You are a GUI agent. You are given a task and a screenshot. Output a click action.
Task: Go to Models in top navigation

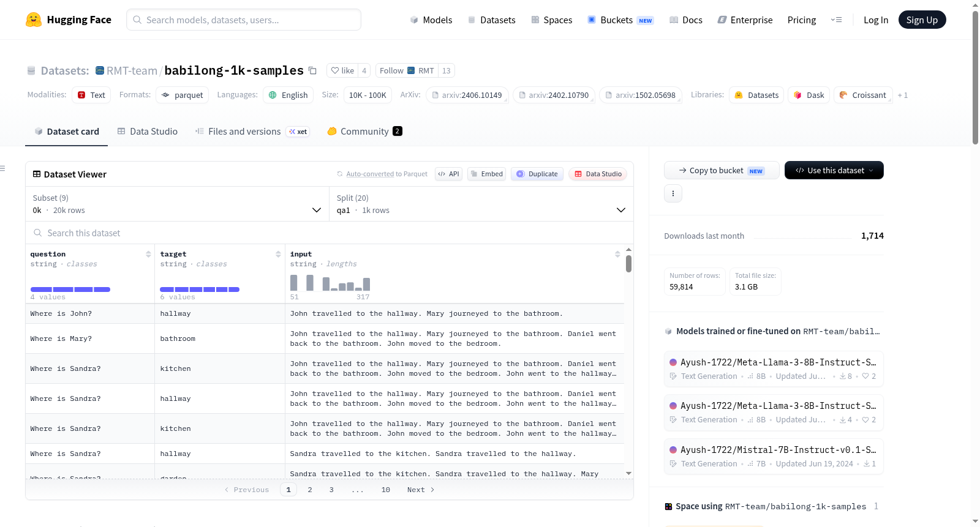431,20
